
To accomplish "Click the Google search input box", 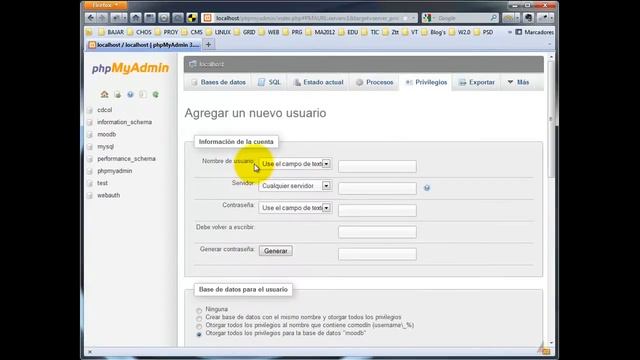I will click(461, 18).
